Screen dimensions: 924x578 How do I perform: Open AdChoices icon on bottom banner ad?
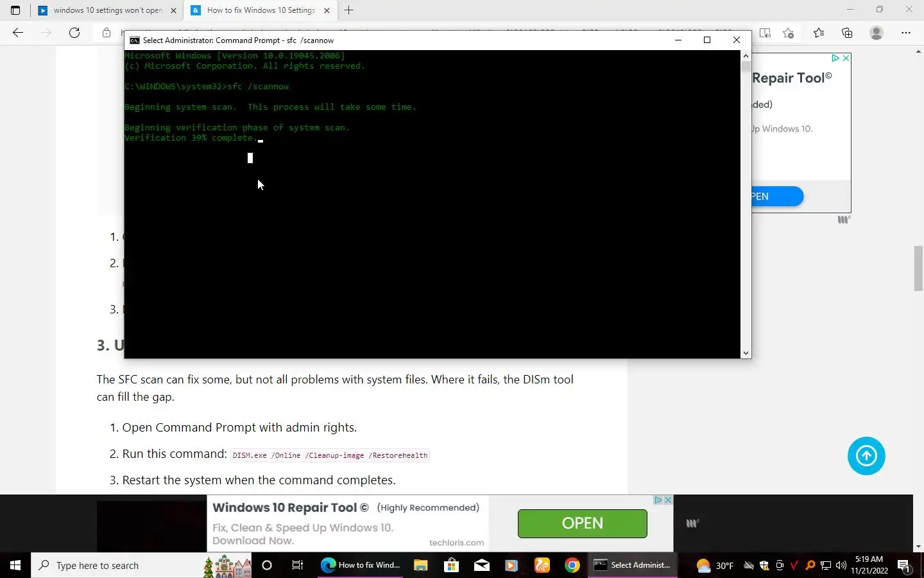(658, 500)
